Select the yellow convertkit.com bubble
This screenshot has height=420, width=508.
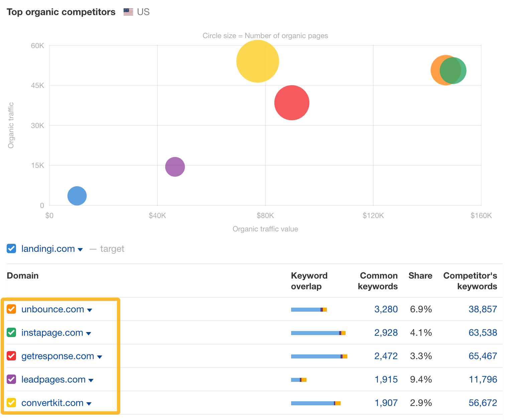[x=257, y=61]
